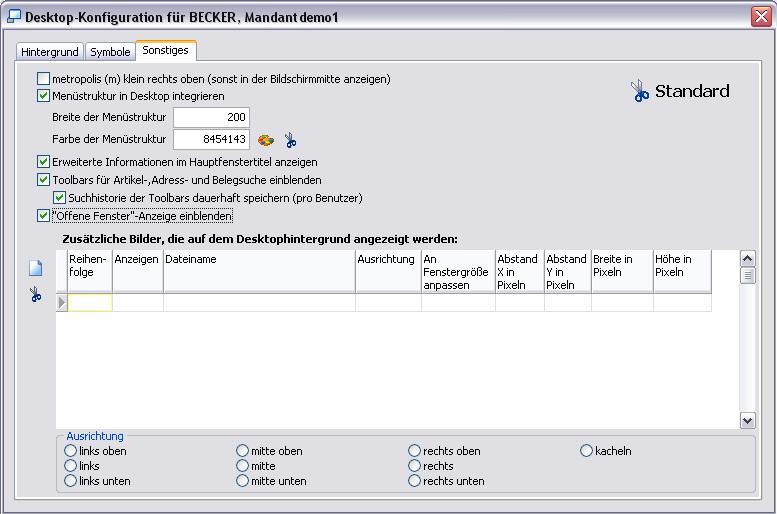Click the Standard button label
This screenshot has height=514, width=777.
pos(692,91)
